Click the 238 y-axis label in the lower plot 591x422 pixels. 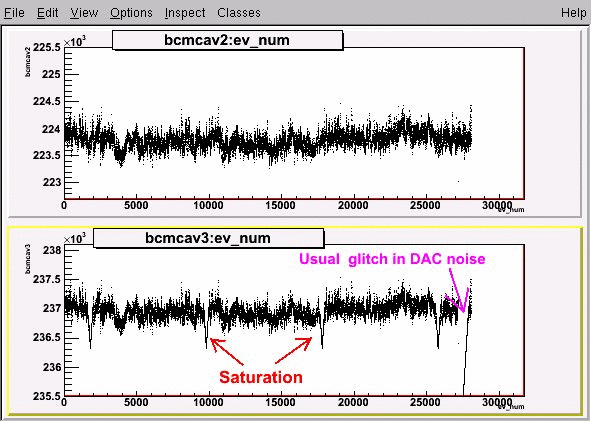52,250
